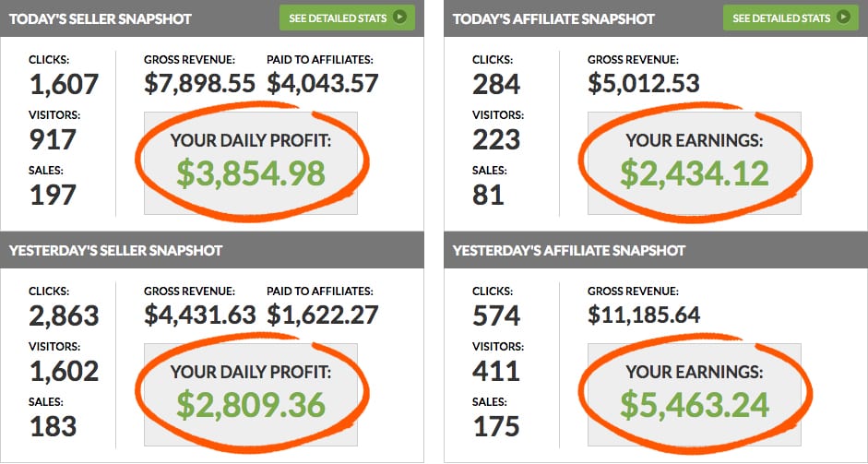Click See Detailed Stats in affiliate snapshot
The width and height of the screenshot is (868, 464).
[791, 18]
